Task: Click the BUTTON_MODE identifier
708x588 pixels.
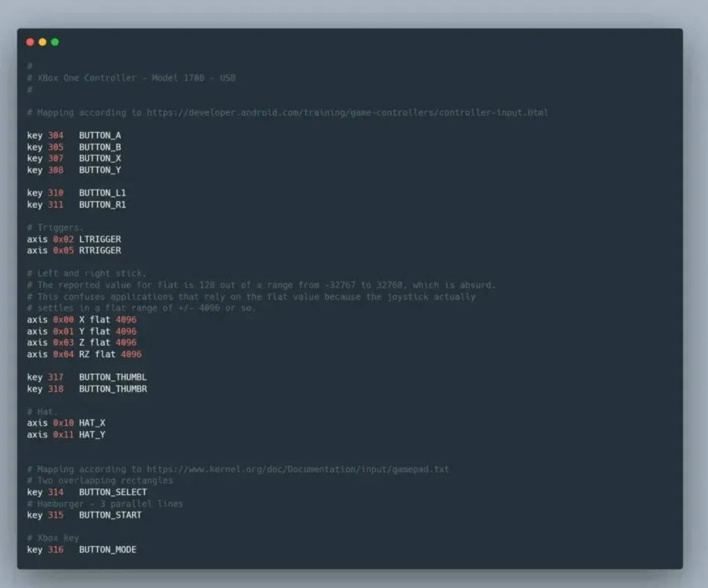Action: [x=108, y=550]
